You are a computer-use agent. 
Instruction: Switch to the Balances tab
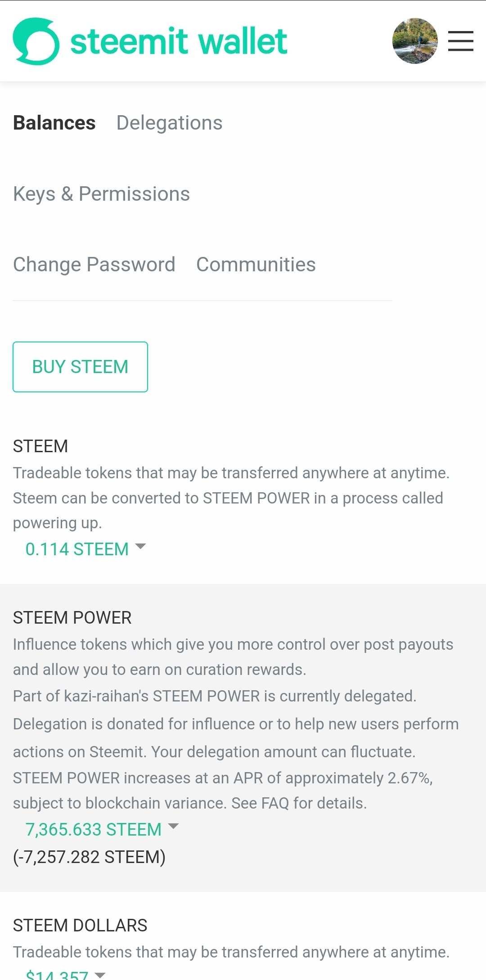click(54, 123)
